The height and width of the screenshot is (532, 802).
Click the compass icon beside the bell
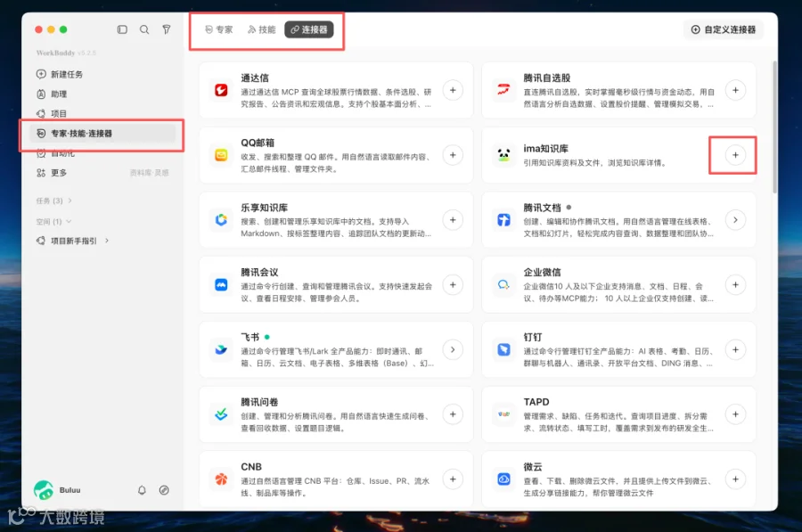tap(164, 490)
